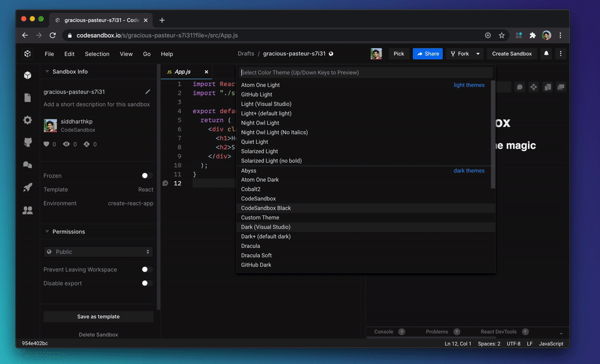Click preview copy panes icon

pyautogui.click(x=548, y=87)
